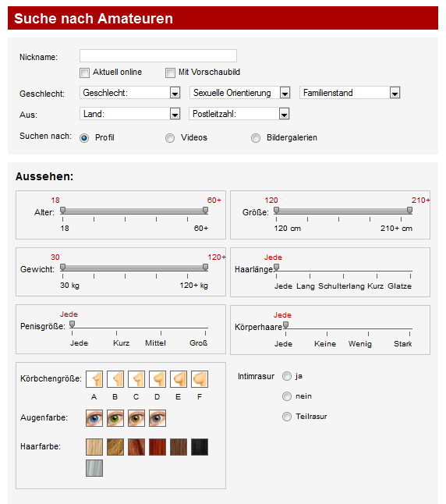Pick the gray eye color icon
Screen dimensions: 446x504
158,418
